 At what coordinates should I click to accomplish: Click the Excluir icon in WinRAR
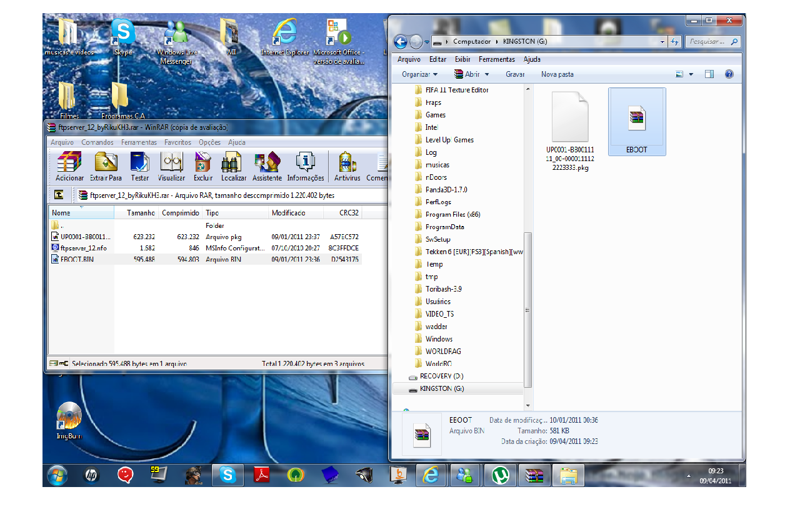pos(203,167)
